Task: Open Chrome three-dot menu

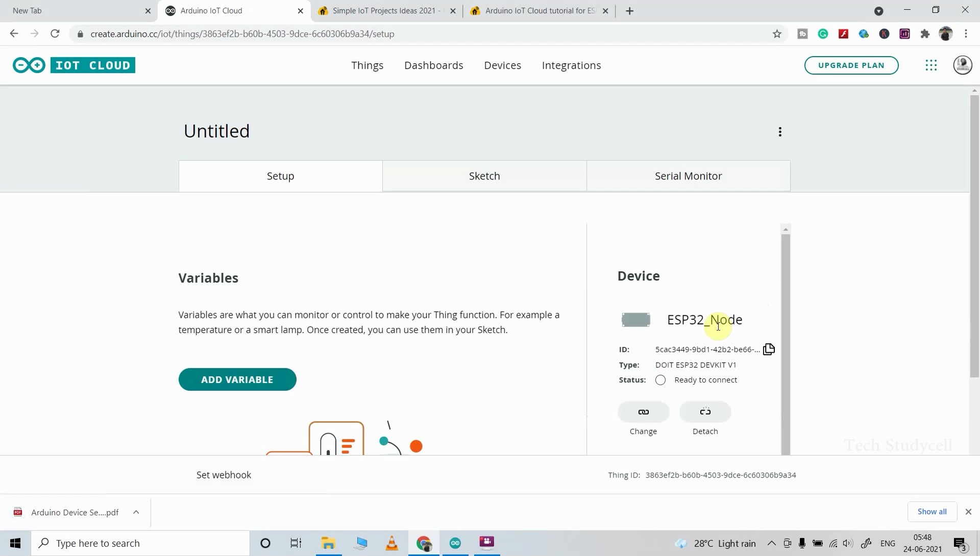Action: (966, 34)
